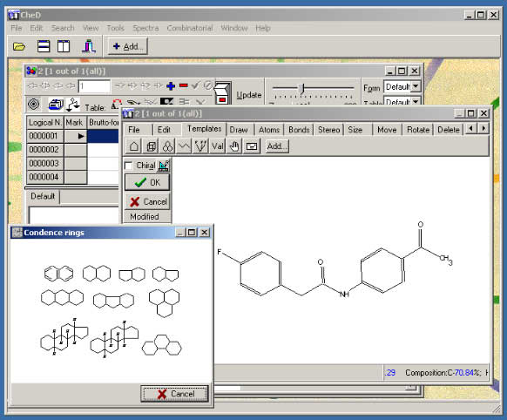Click the printer icon in database window
The width and height of the screenshot is (507, 420).
point(56,105)
